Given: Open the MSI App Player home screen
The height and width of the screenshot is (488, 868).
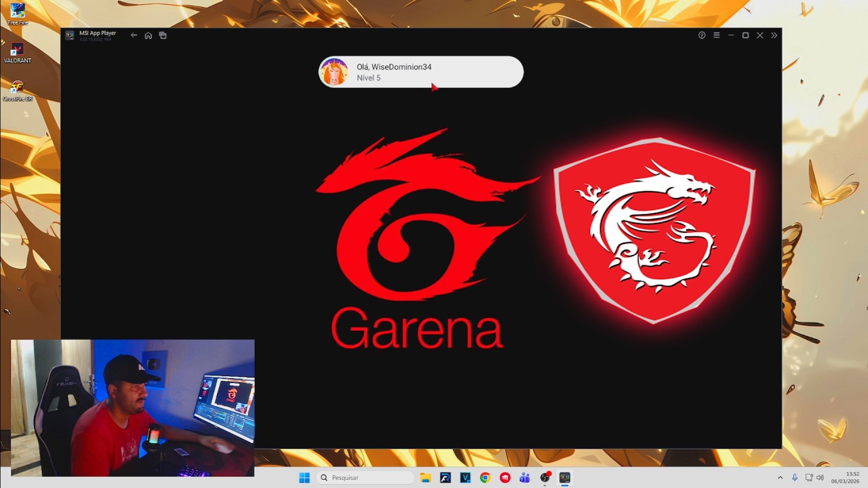Looking at the screenshot, I should pyautogui.click(x=148, y=35).
